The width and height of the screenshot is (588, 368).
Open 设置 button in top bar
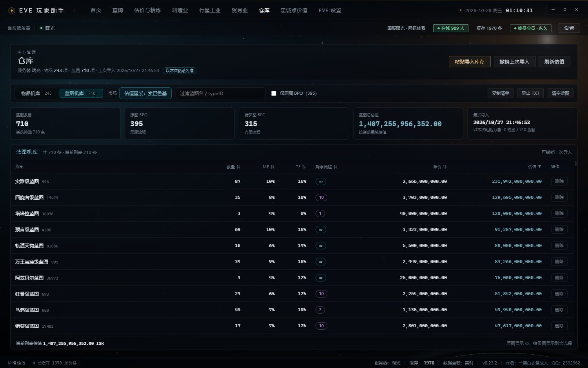tap(569, 28)
